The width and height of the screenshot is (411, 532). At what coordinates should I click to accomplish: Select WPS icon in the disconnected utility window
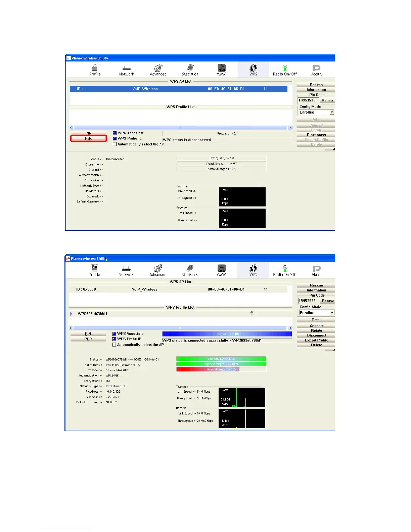(254, 70)
